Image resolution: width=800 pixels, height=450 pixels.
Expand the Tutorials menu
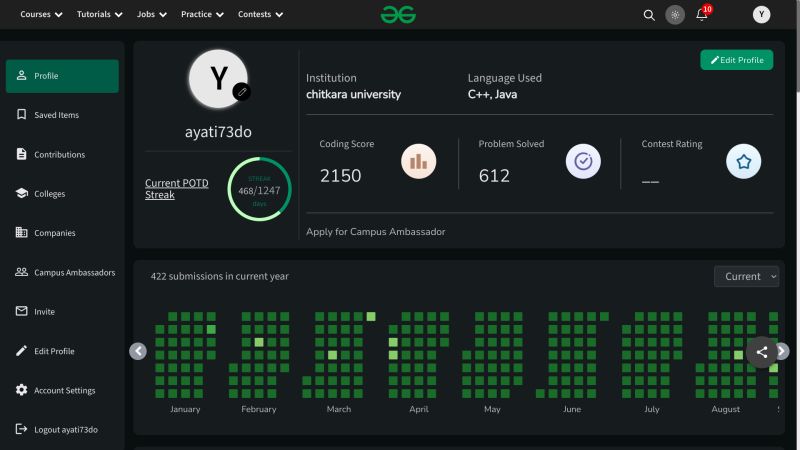point(99,14)
